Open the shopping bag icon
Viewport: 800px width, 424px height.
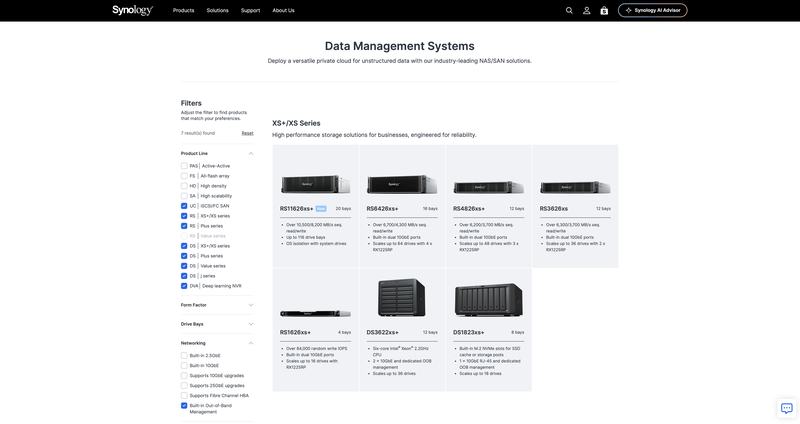pos(604,10)
